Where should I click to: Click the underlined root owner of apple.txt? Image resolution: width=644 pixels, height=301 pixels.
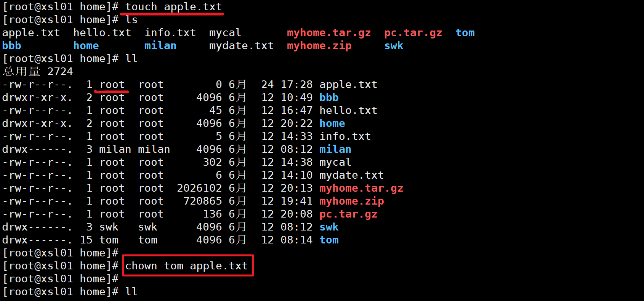coord(112,85)
